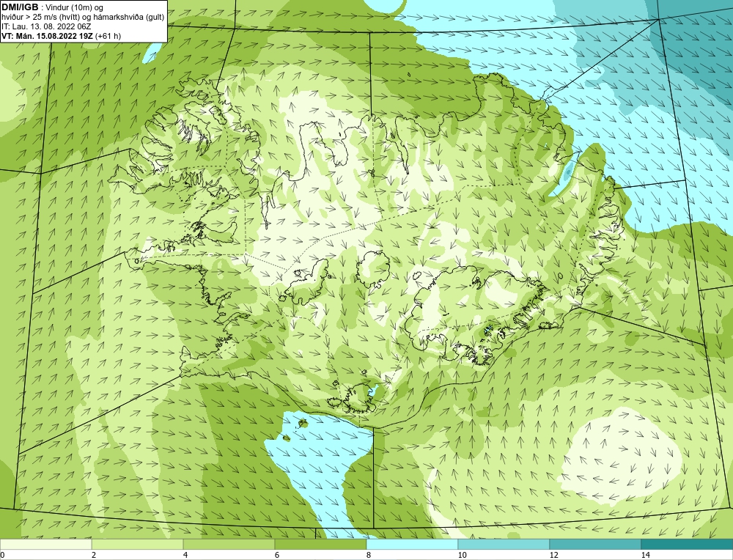
Task: Click the 10–12 m/s cyan legend swatch
Action: tap(504, 545)
